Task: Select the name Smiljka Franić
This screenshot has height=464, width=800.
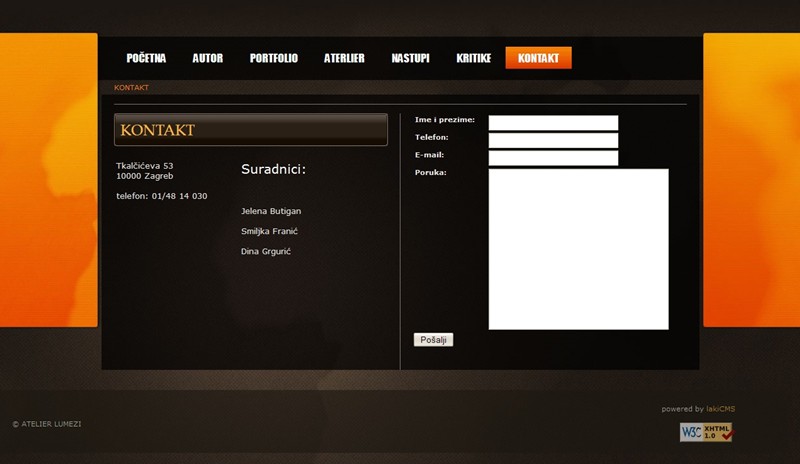Action: tap(269, 231)
